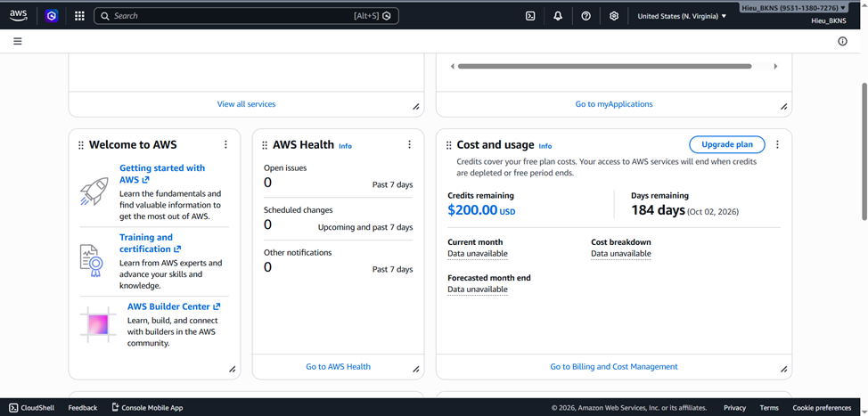Open CloudShell from the bottom footer bar
This screenshot has height=416, width=868.
32,408
